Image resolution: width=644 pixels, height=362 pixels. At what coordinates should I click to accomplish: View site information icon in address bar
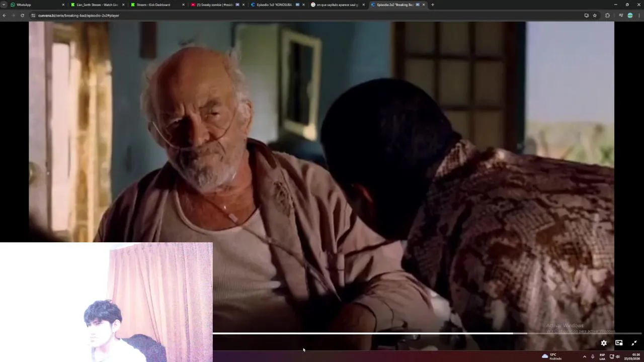(x=33, y=16)
